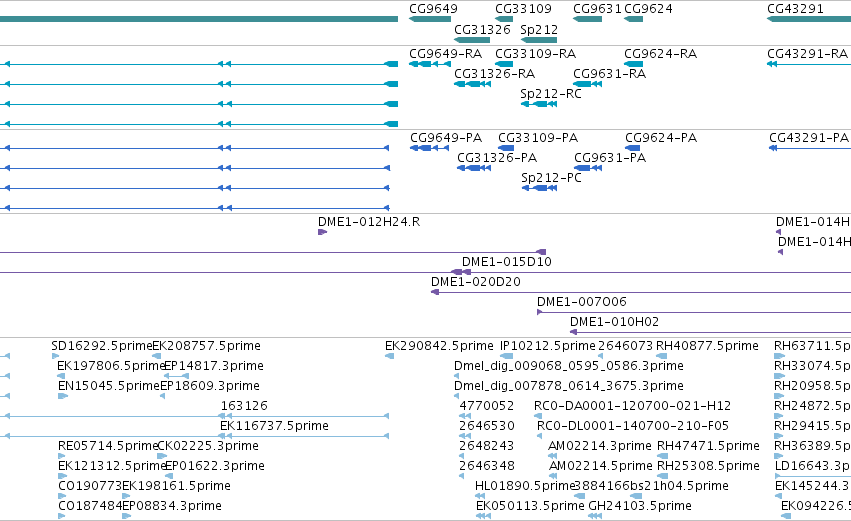Click the CG31326 gene label
This screenshot has height=521, width=851.
(482, 29)
